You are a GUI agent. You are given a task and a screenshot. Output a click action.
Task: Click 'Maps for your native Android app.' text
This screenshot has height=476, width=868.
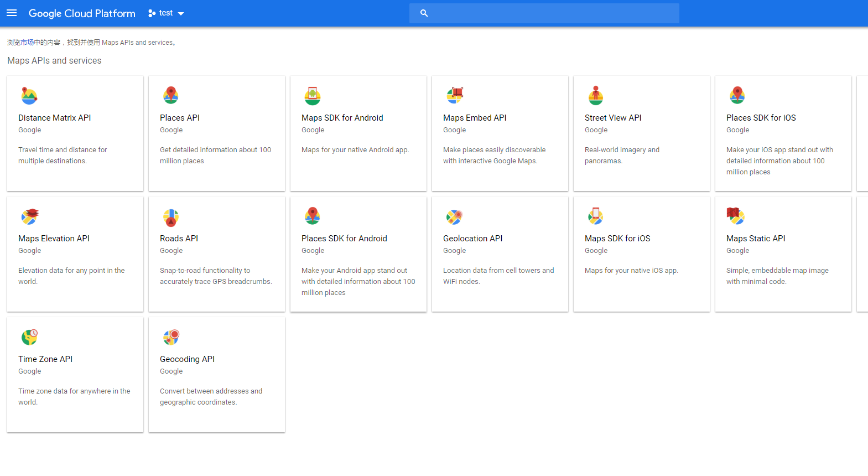(x=355, y=150)
